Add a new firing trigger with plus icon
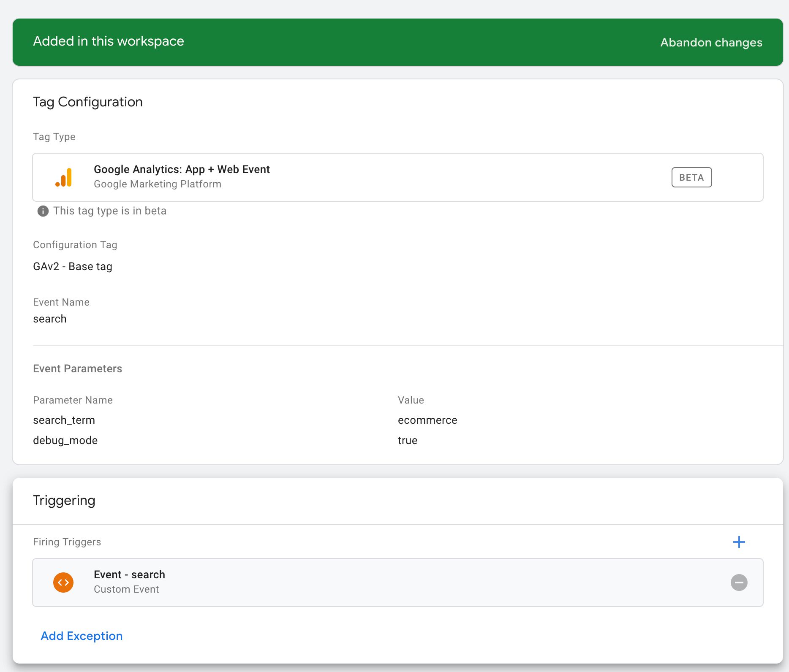 pos(739,542)
